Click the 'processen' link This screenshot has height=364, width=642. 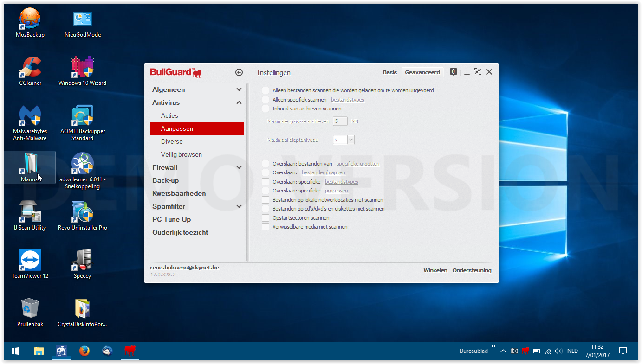point(336,191)
